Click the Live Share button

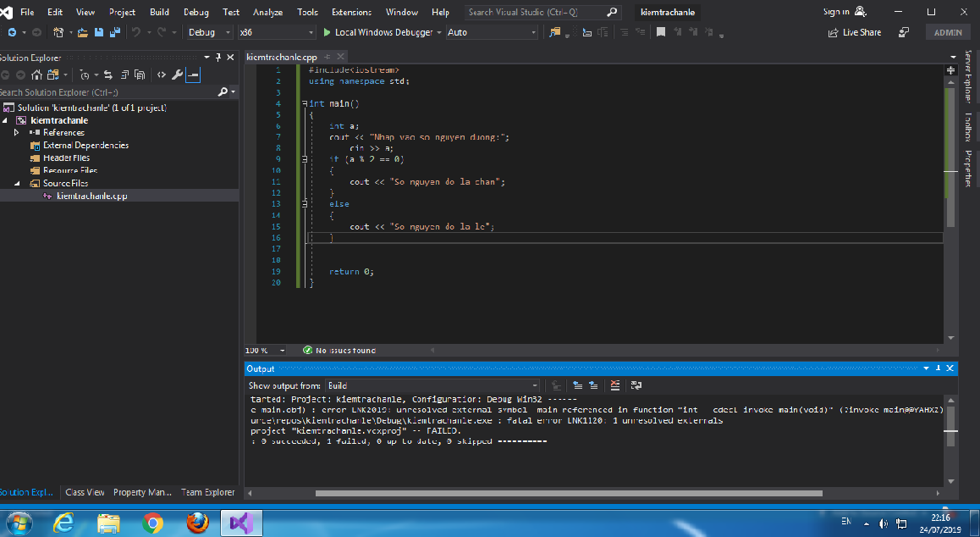(x=855, y=32)
